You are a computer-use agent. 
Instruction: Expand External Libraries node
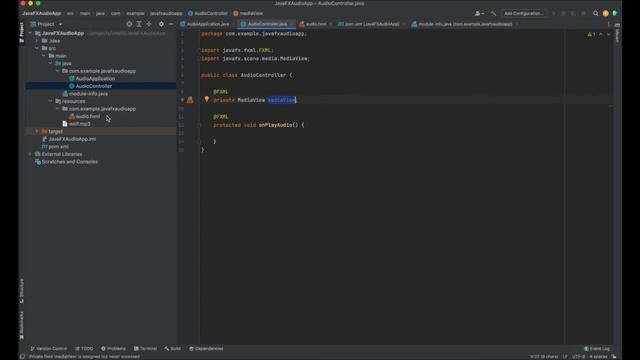30,154
